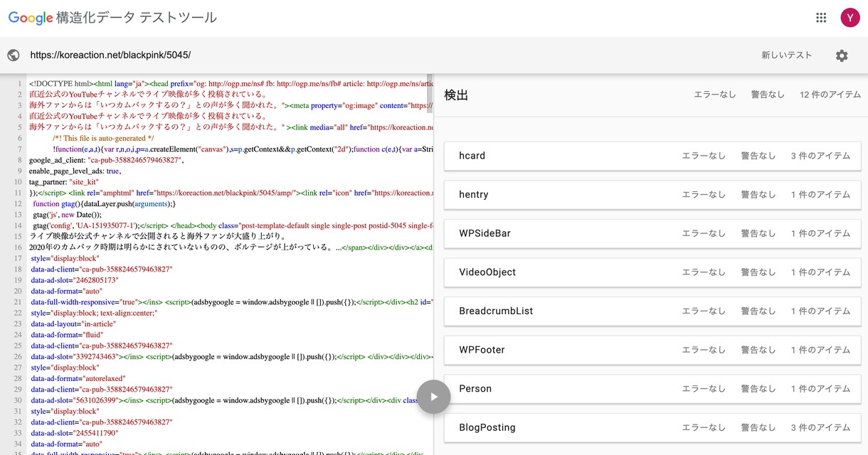Open the account avatar menu
Image resolution: width=868 pixels, height=455 pixels.
click(850, 18)
